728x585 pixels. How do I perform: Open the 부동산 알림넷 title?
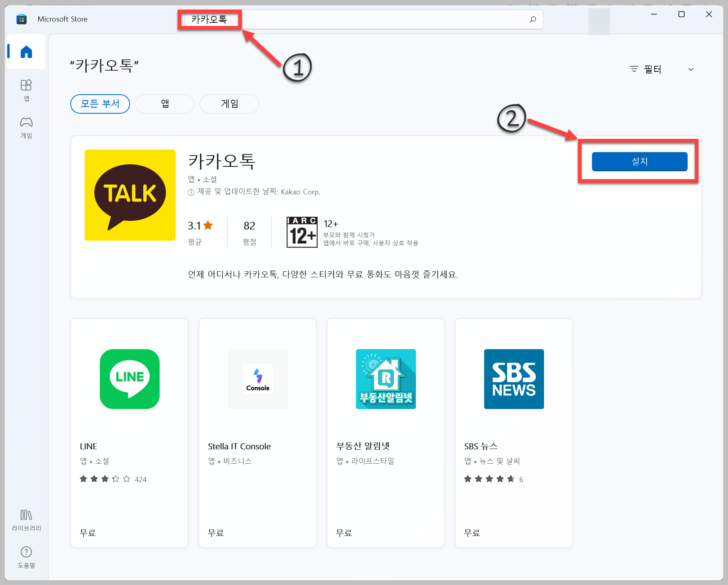click(363, 446)
